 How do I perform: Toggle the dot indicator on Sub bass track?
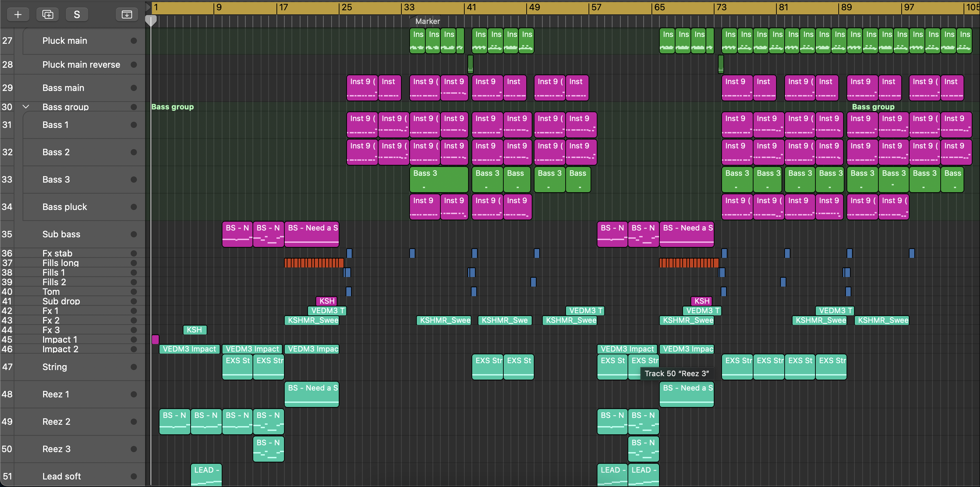point(133,234)
